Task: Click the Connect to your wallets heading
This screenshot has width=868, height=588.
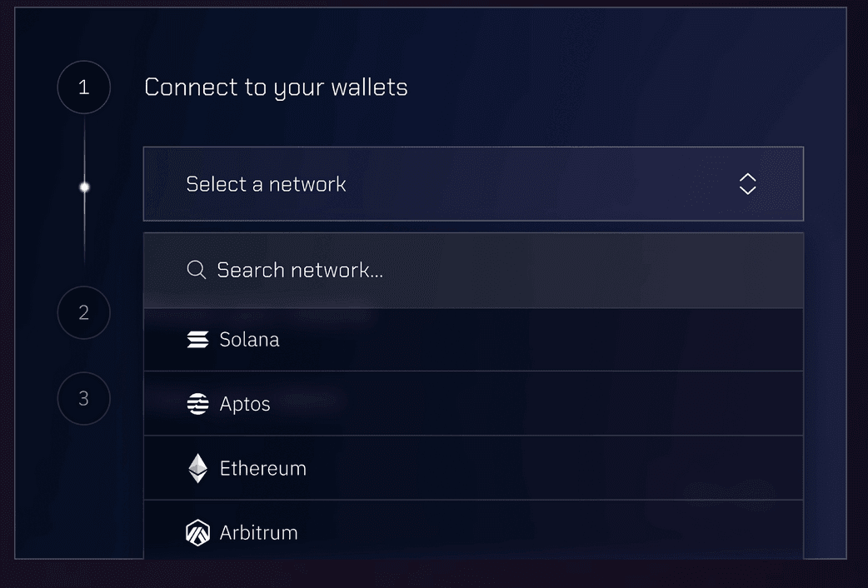Action: [x=276, y=87]
